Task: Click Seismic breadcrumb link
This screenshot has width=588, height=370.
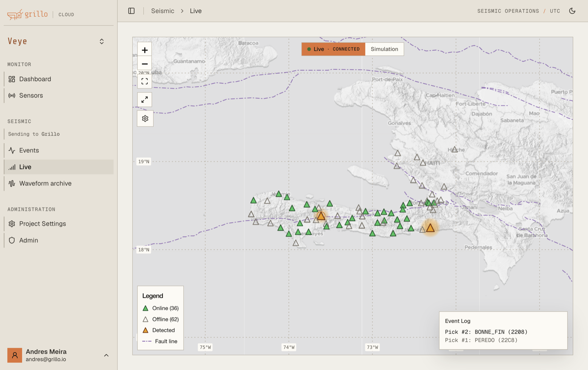Action: tap(162, 11)
